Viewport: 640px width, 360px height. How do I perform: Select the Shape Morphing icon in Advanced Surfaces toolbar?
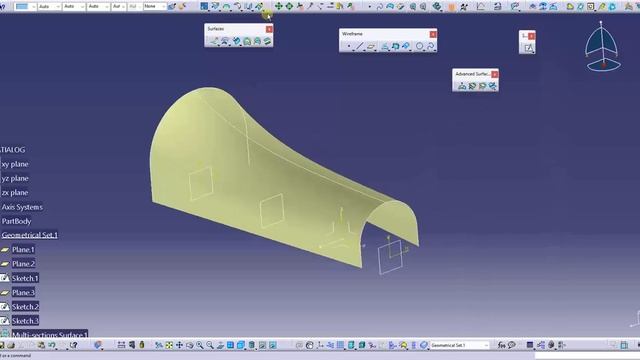coord(493,86)
